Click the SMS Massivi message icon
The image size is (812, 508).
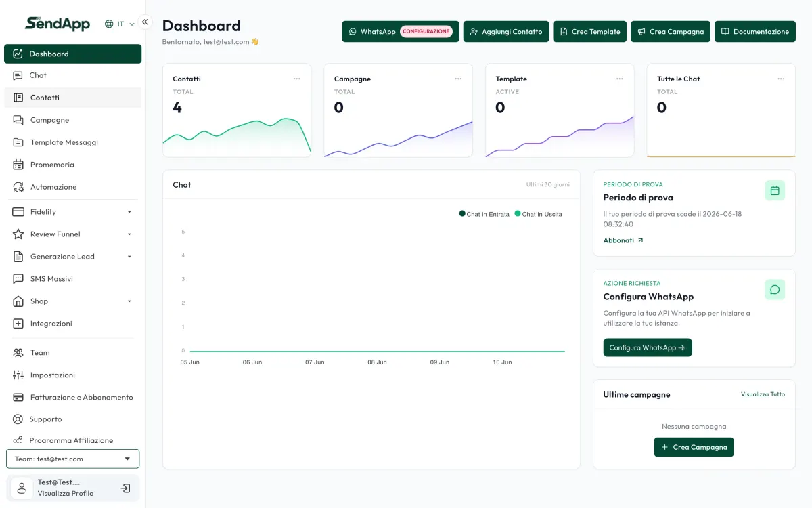point(18,279)
